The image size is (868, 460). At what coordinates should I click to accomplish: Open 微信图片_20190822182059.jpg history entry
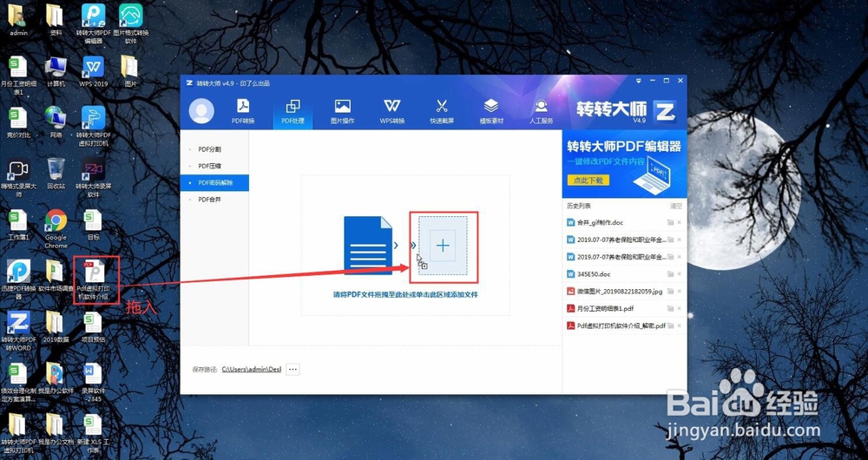pos(621,291)
